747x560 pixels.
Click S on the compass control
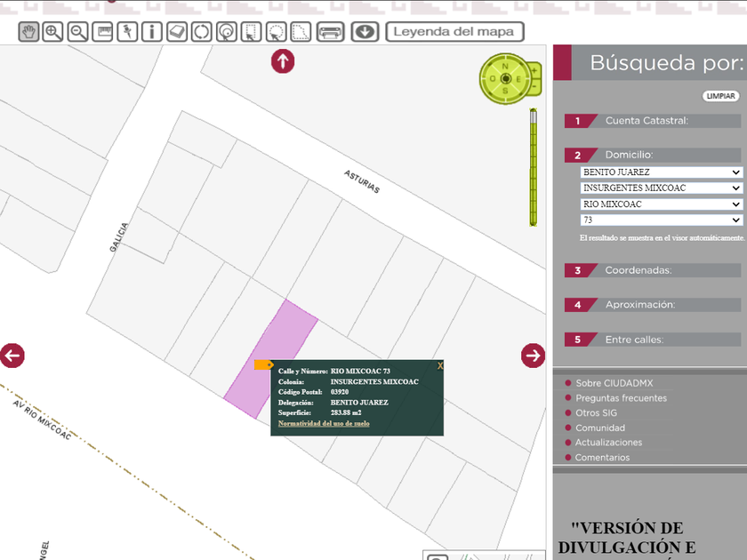tap(505, 91)
